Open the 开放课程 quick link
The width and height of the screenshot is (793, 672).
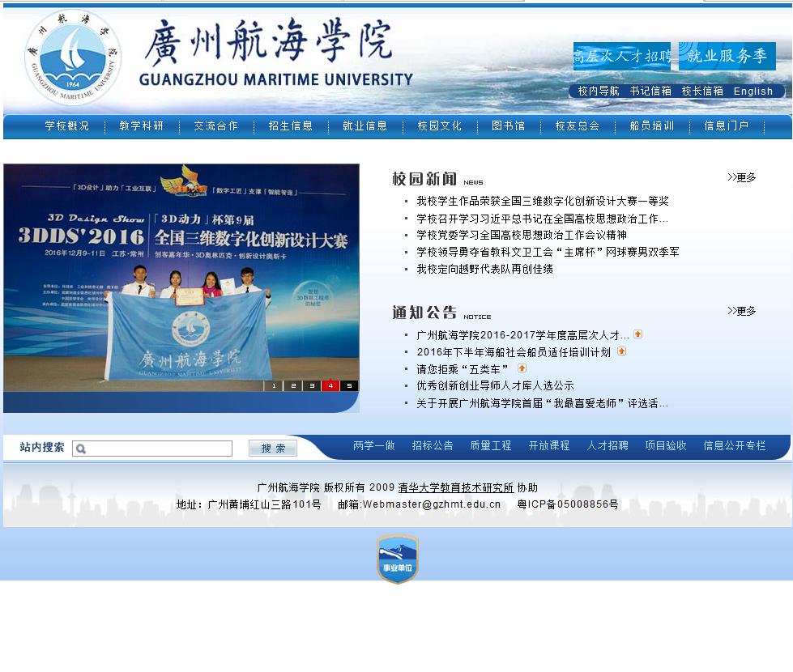[x=548, y=445]
